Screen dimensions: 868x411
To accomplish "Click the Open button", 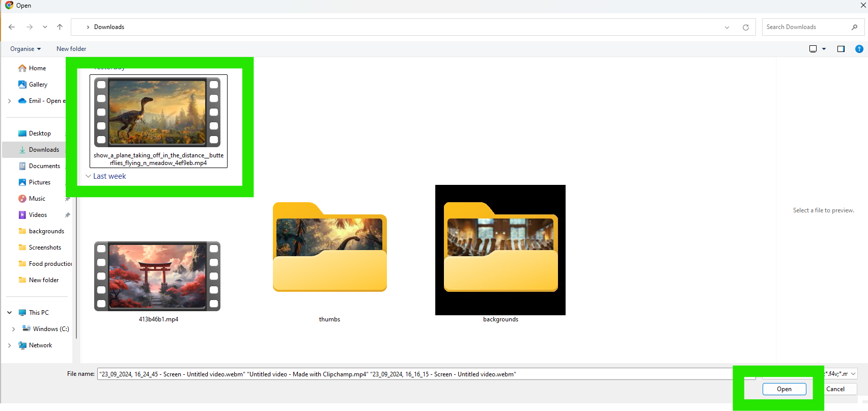I will (784, 389).
